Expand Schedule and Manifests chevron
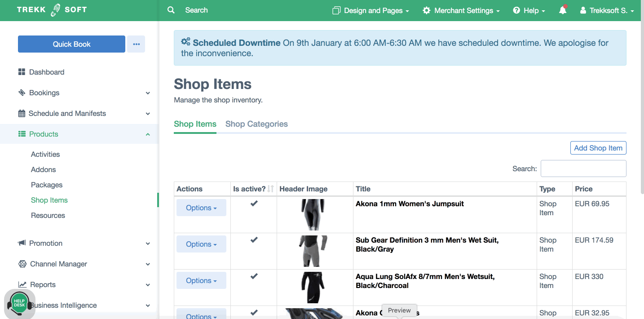644x319 pixels. tap(148, 114)
